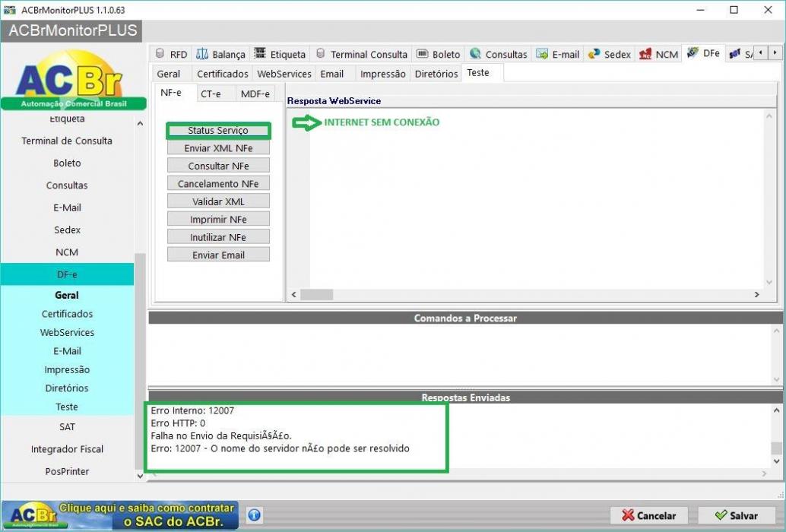Screen dimensions: 786x532
Task: Click Resposta WebService scroll right arrow
Action: tap(757, 295)
